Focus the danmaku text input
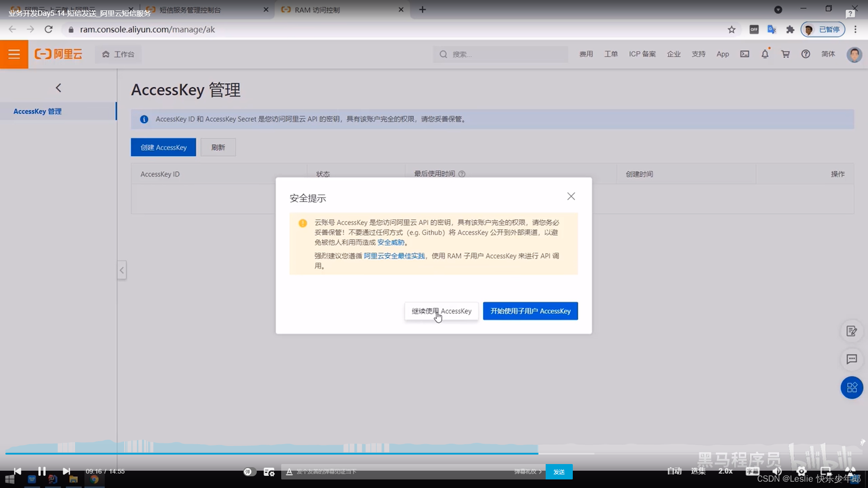Image resolution: width=868 pixels, height=488 pixels. pos(402,472)
